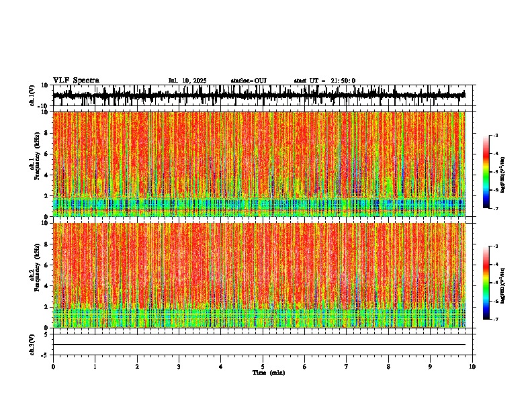The height and width of the screenshot is (411, 532).
Task: Click the time axis tick label 7
Action: point(346,367)
